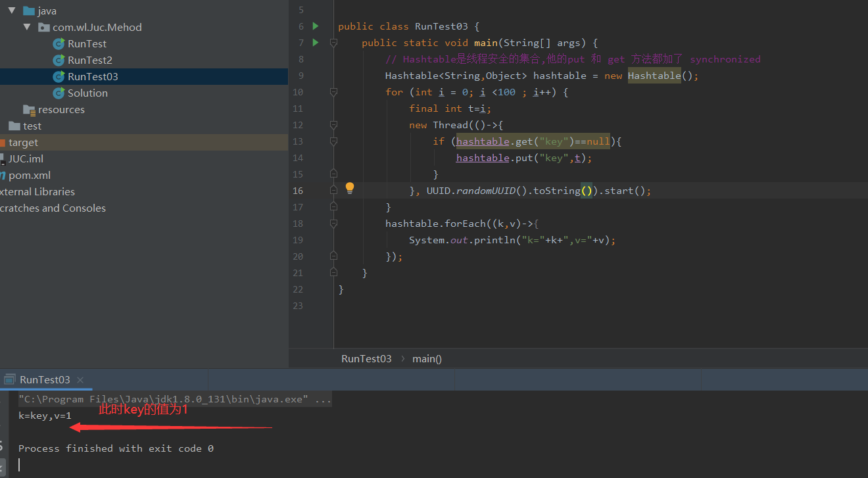The image size is (868, 478).
Task: Select RunTest2 in the project tree
Action: [x=90, y=60]
